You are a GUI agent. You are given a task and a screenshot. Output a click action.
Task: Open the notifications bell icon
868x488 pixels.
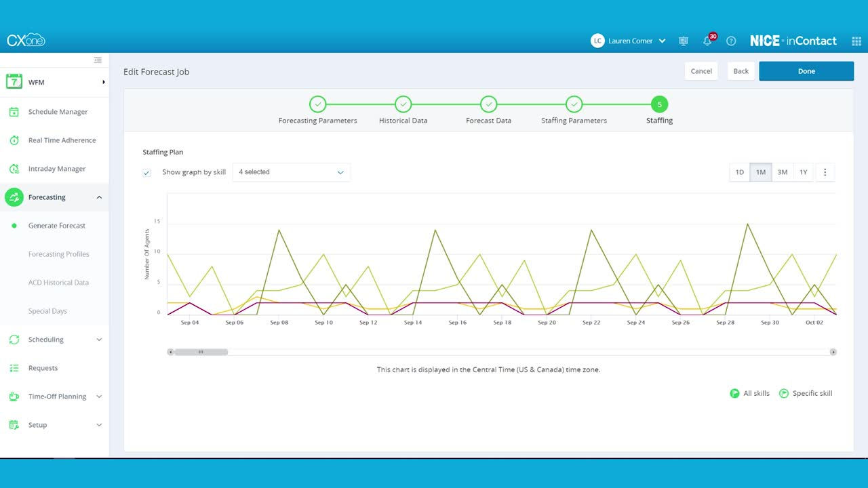707,41
